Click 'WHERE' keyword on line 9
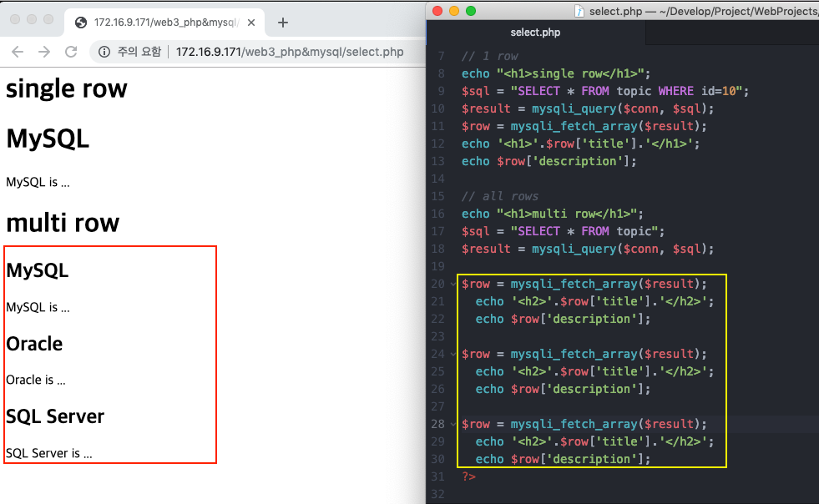The width and height of the screenshot is (819, 504). [x=676, y=91]
